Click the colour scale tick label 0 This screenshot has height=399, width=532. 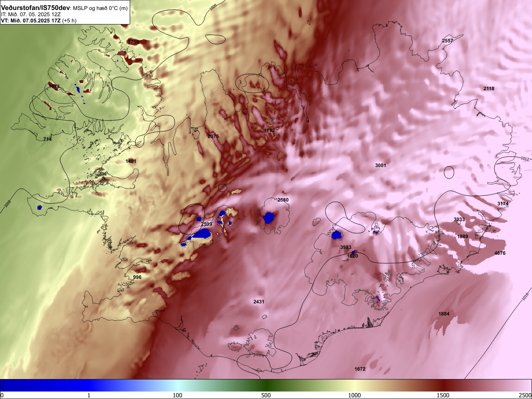tap(2, 395)
